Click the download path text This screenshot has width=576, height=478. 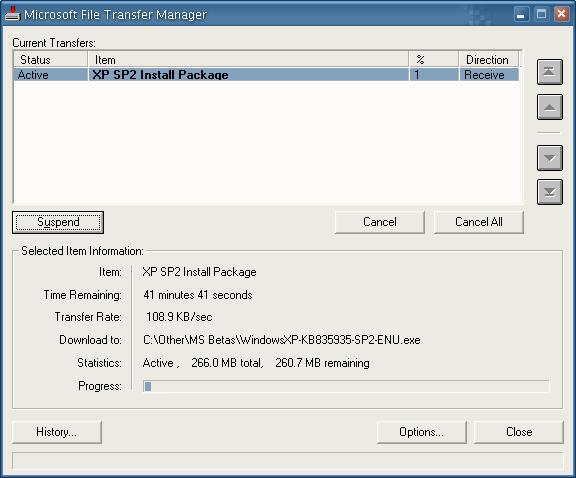(x=282, y=340)
